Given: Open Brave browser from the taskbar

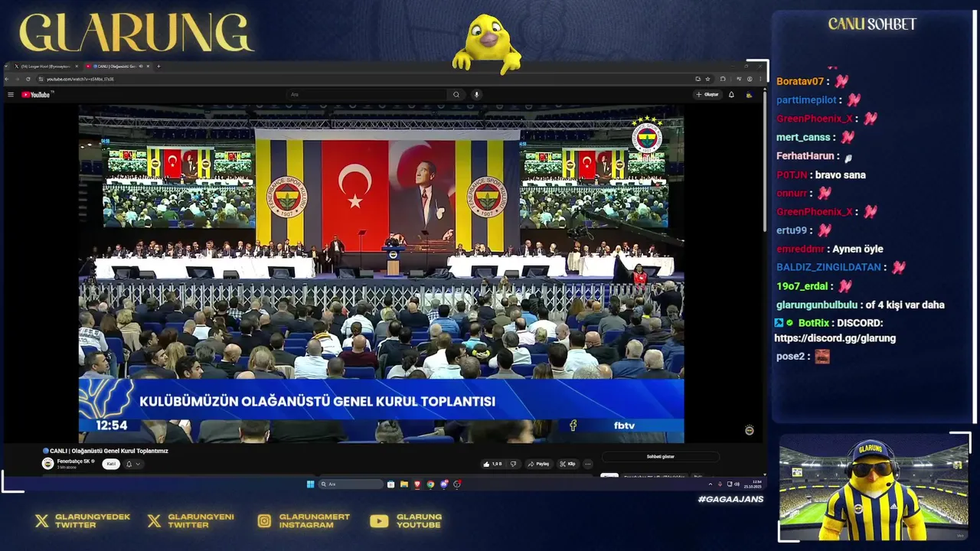Looking at the screenshot, I should click(x=417, y=484).
